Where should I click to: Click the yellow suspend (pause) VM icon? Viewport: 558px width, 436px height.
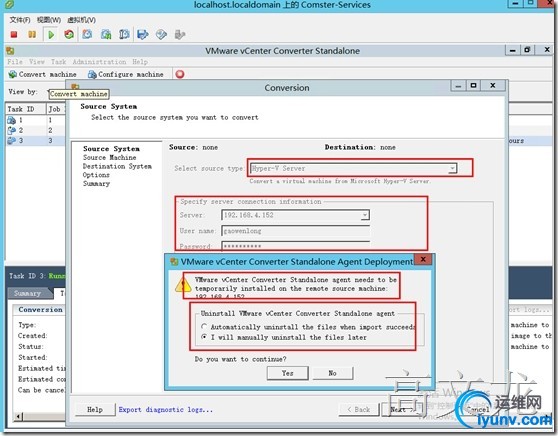click(x=32, y=35)
